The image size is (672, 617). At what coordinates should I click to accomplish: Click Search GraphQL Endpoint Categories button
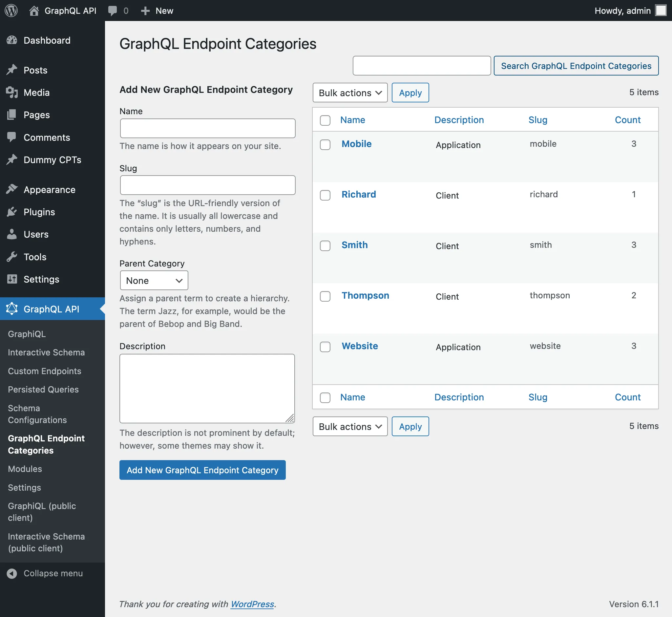[576, 65]
